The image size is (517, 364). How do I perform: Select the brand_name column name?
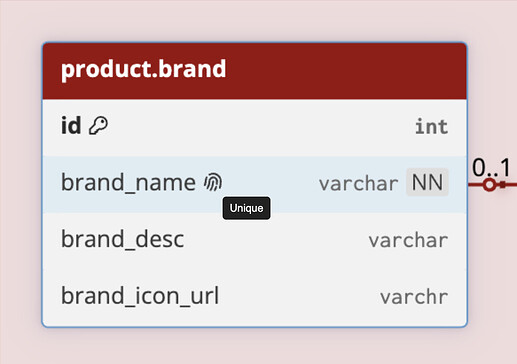(128, 183)
